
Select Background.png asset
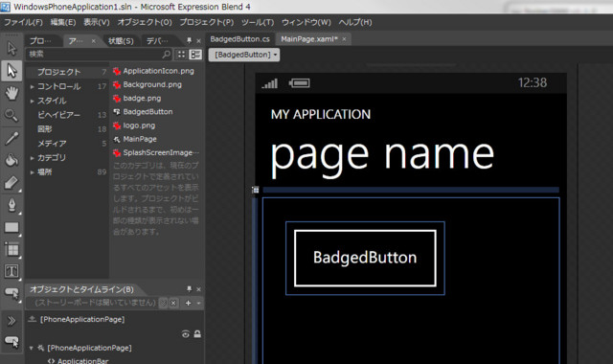(x=148, y=85)
